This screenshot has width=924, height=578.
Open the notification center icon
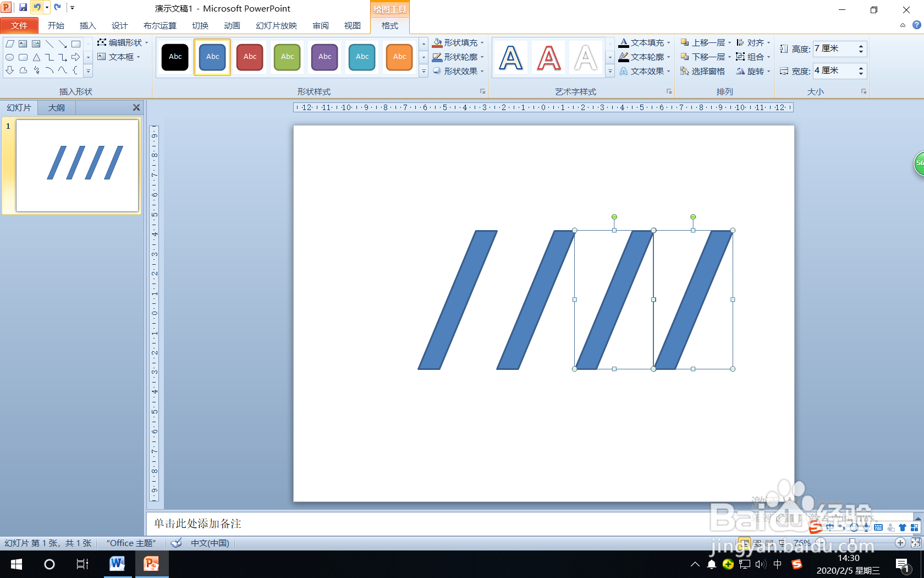point(902,565)
